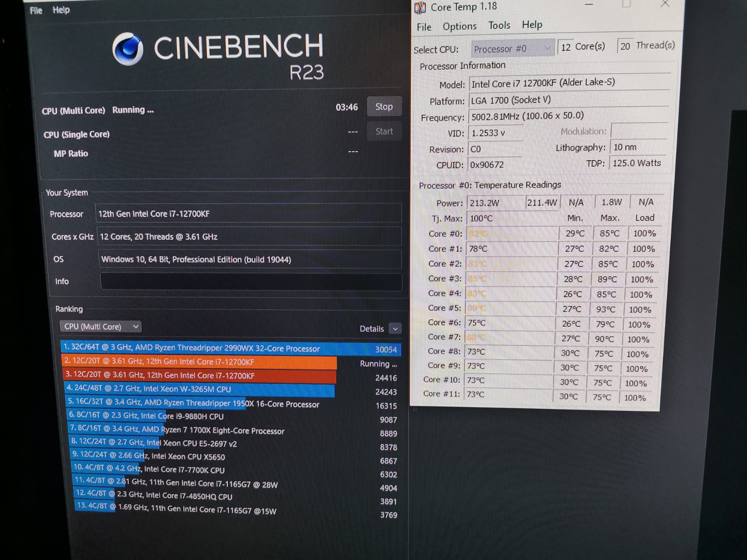Click the empty Info field in Cinebench

coord(251,281)
